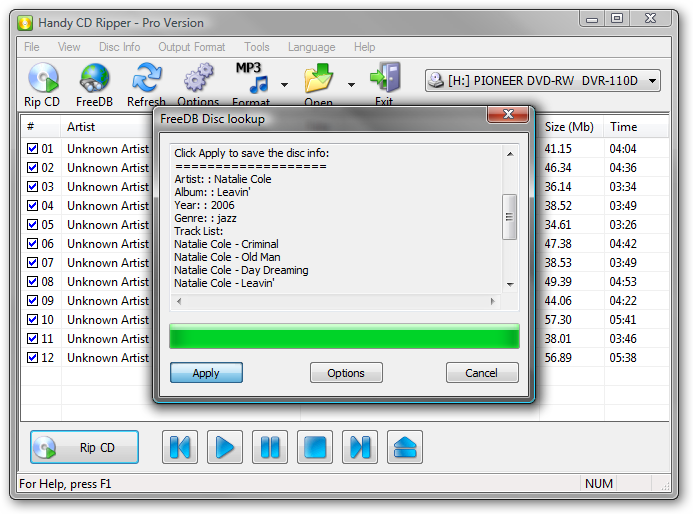
Task: Select the 'Natalie Cole - Old Man' line
Action: tap(227, 257)
